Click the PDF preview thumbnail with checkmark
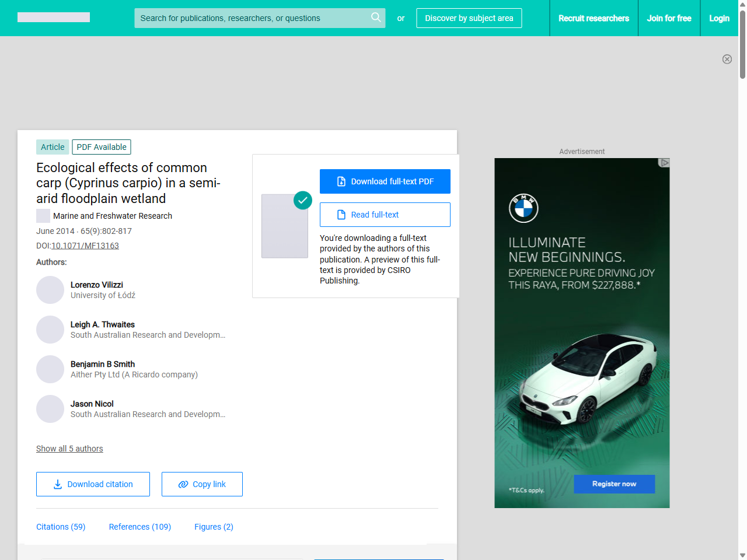Viewport: 747px width, 560px height. [285, 226]
